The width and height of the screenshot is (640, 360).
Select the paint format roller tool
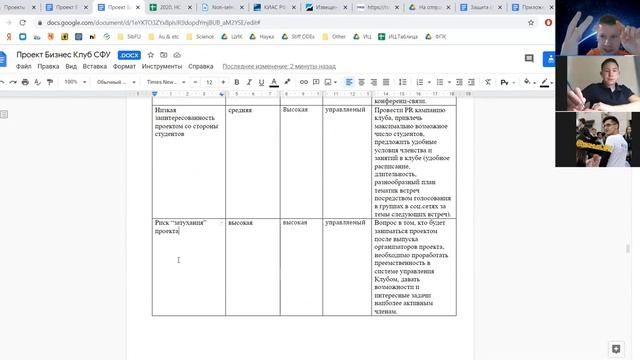click(x=50, y=82)
